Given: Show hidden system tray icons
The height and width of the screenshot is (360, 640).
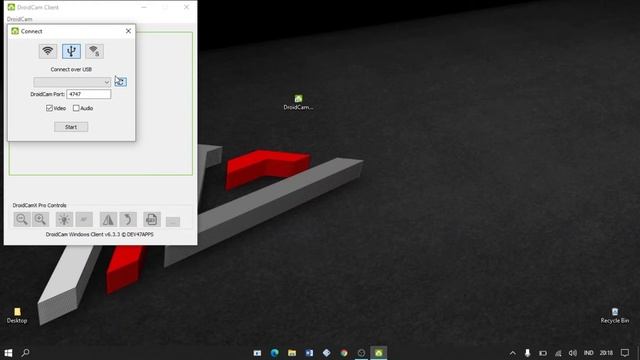Looking at the screenshot, I should click(513, 353).
